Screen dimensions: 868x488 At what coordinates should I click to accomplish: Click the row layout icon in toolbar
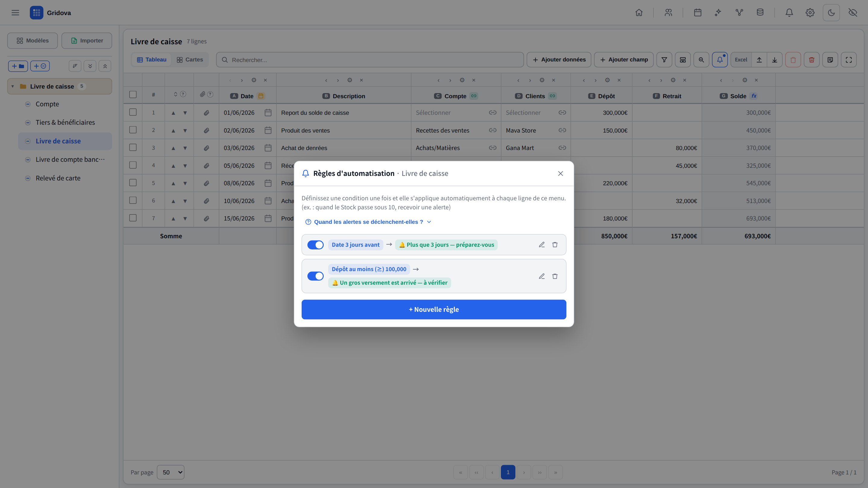coord(683,60)
